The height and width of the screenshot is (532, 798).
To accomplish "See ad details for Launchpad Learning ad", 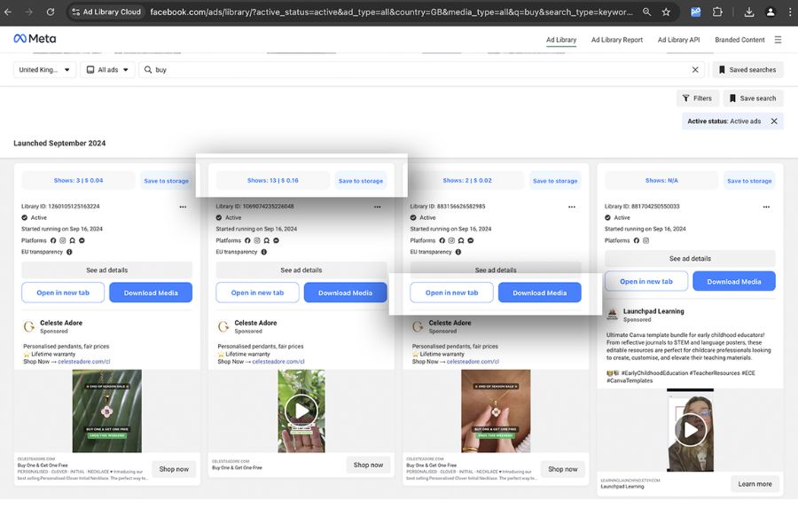I will click(x=690, y=259).
